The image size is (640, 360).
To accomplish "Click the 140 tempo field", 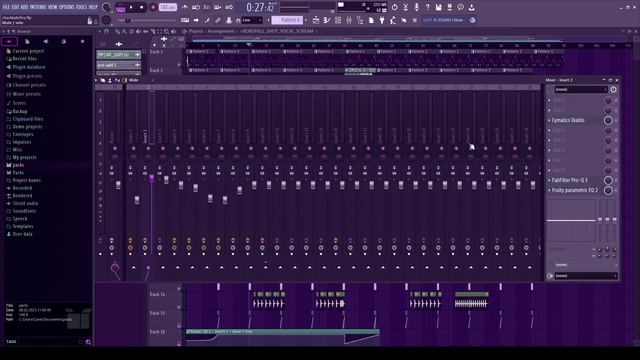I will (167, 7).
